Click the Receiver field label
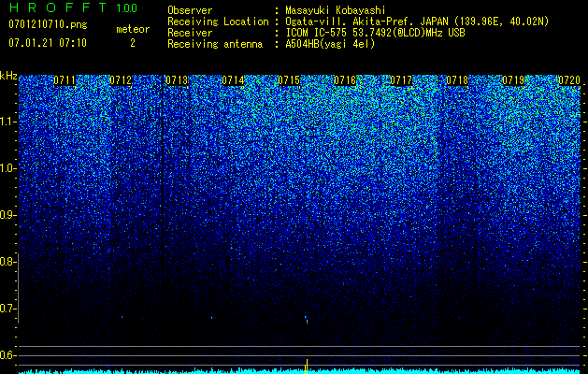 click(190, 33)
